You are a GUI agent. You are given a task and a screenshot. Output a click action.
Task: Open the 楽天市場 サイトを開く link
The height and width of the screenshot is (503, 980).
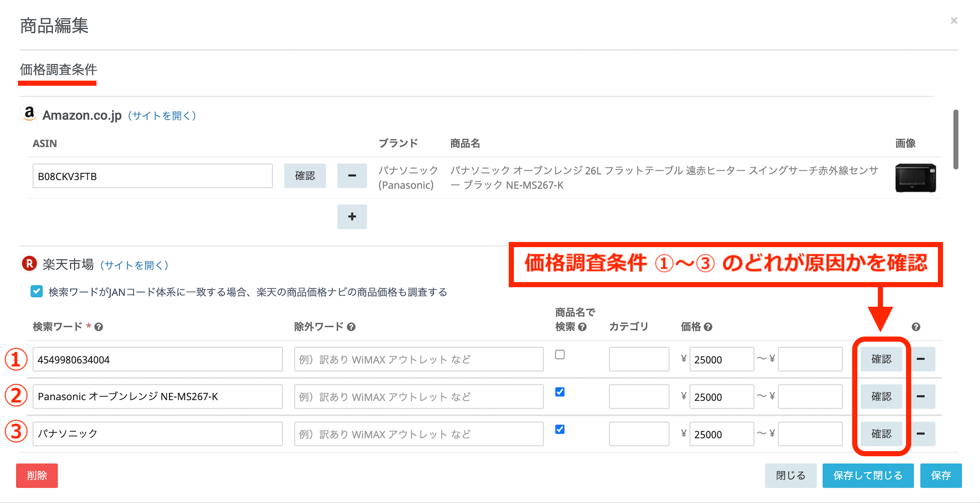point(134,265)
